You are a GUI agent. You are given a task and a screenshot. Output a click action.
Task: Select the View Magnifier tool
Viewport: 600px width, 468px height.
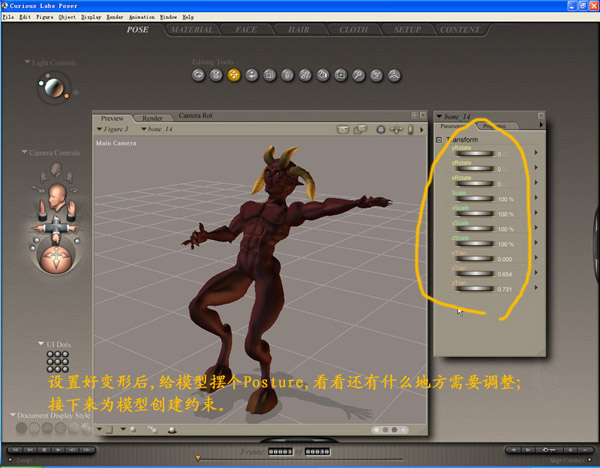pyautogui.click(x=359, y=75)
